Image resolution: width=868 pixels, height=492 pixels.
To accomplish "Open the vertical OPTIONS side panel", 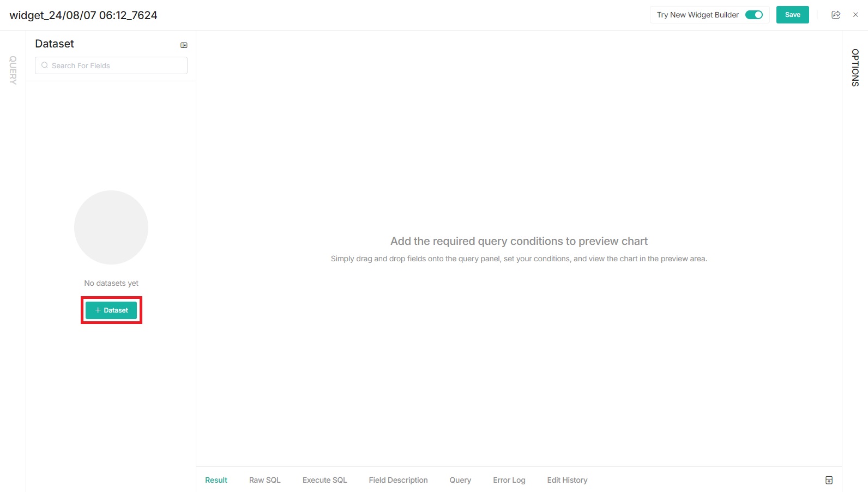I will [855, 68].
